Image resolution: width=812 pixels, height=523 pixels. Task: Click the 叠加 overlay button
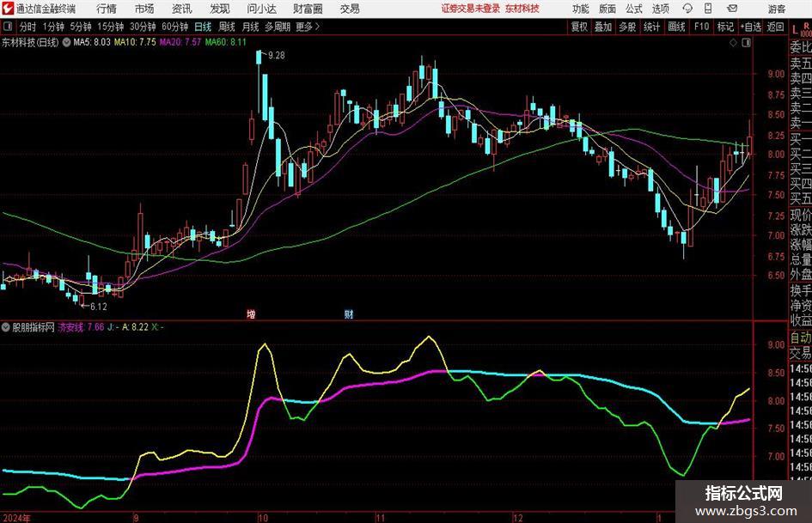click(603, 27)
